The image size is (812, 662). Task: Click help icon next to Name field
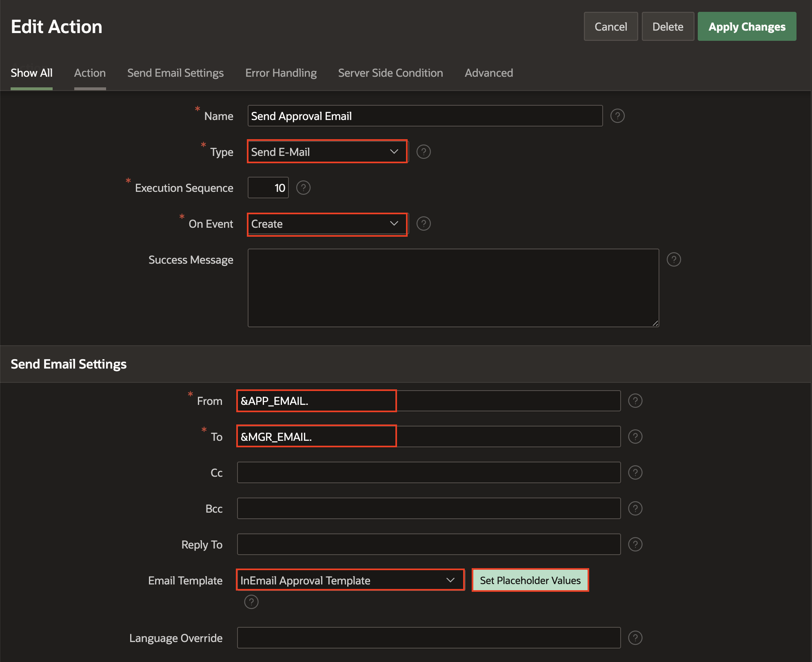click(617, 116)
